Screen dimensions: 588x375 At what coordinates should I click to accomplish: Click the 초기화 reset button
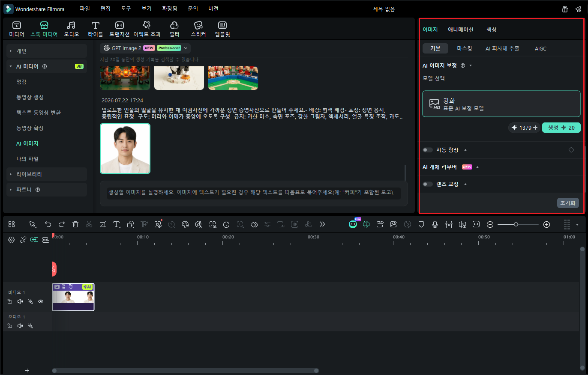point(568,203)
